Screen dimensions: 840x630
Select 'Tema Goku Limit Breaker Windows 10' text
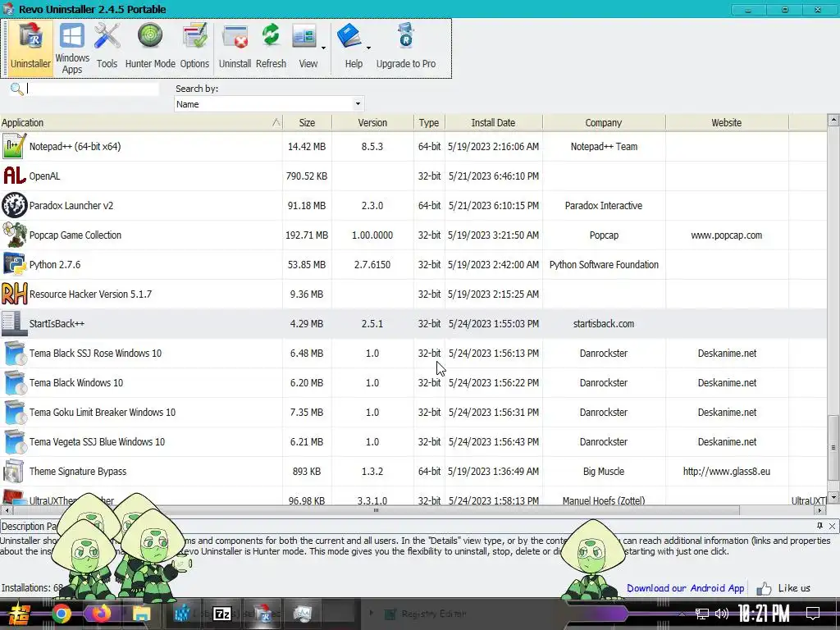coord(103,412)
